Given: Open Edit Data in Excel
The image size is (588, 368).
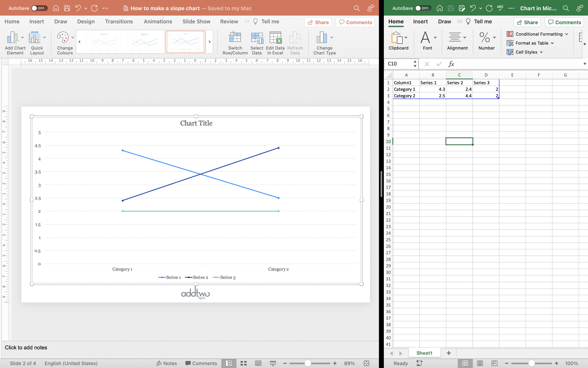Looking at the screenshot, I should 275,38.
